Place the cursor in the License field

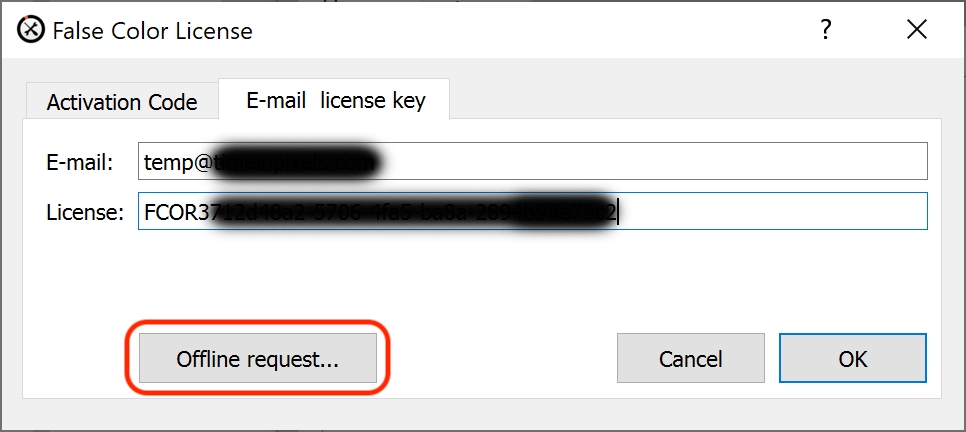coord(533,211)
